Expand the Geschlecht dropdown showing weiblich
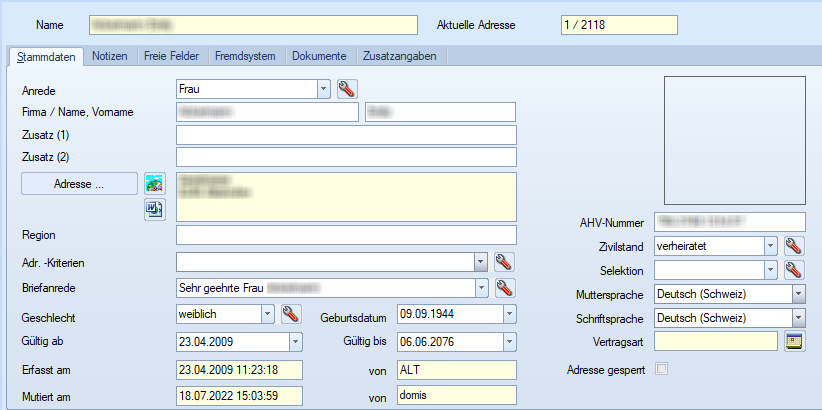822x410 pixels. click(267, 314)
